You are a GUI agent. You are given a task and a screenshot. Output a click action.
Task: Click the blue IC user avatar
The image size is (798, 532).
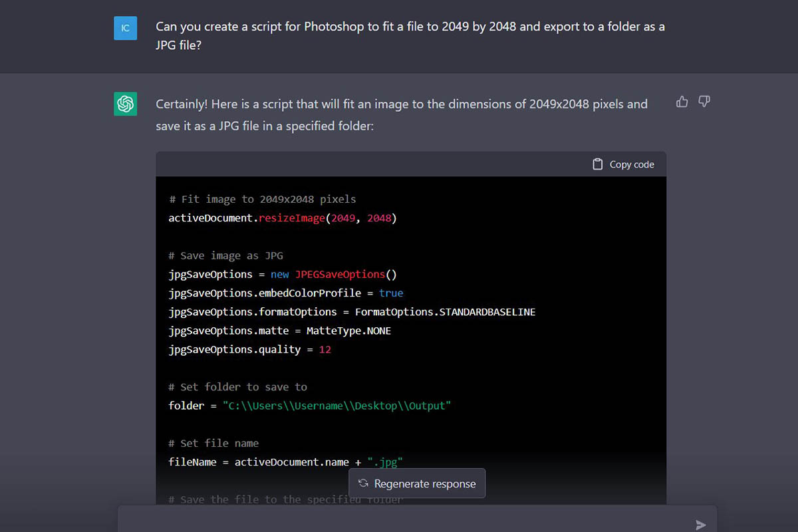125,29
